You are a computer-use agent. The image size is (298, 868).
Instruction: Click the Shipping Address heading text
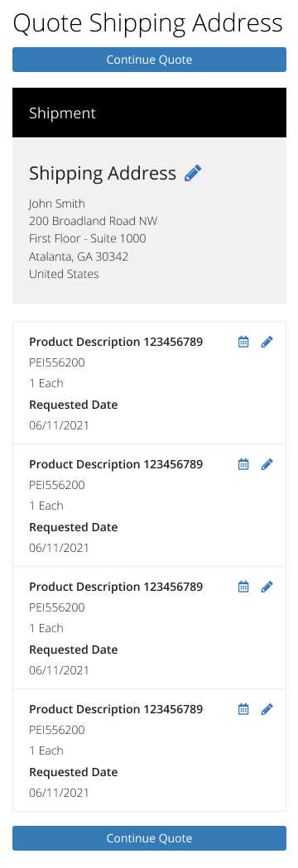pyautogui.click(x=103, y=173)
